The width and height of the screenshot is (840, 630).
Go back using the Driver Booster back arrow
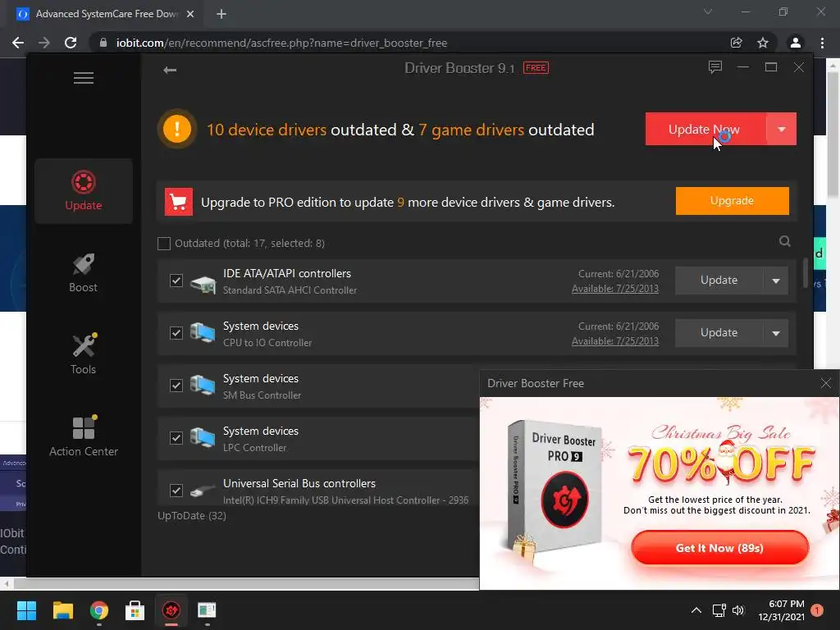click(x=170, y=70)
